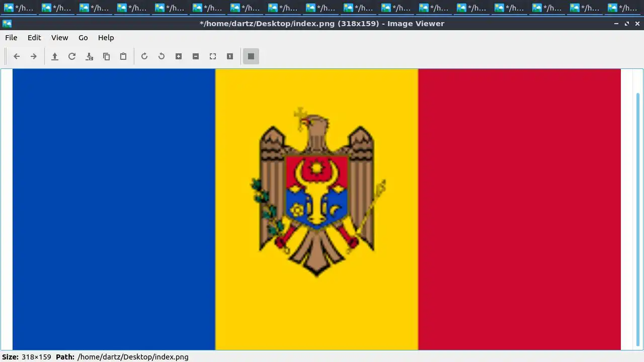Go to the next image arrow
This screenshot has height=362, width=644.
(x=34, y=56)
